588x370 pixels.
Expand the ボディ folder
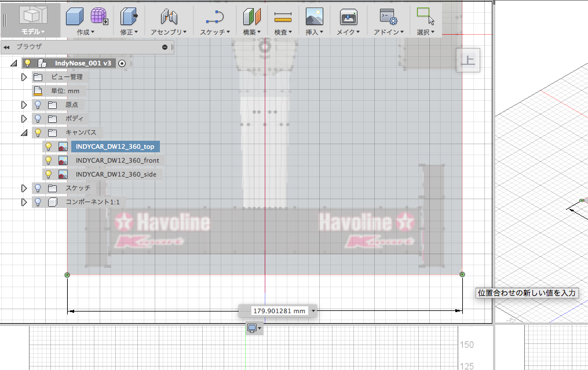coord(24,119)
